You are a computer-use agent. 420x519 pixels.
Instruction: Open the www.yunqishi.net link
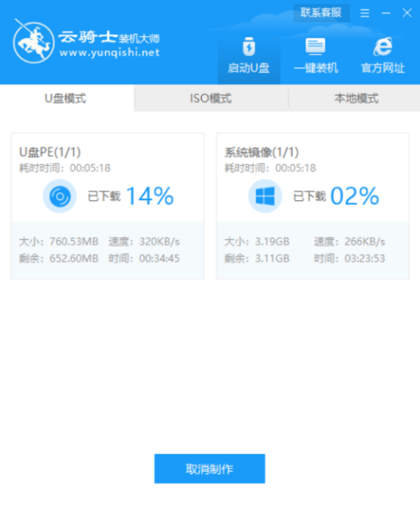pos(110,52)
